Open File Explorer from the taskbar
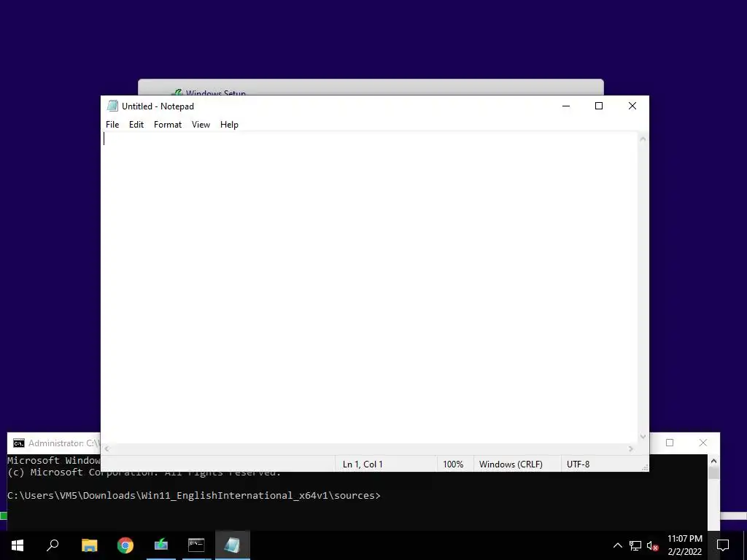The image size is (747, 560). (89, 545)
